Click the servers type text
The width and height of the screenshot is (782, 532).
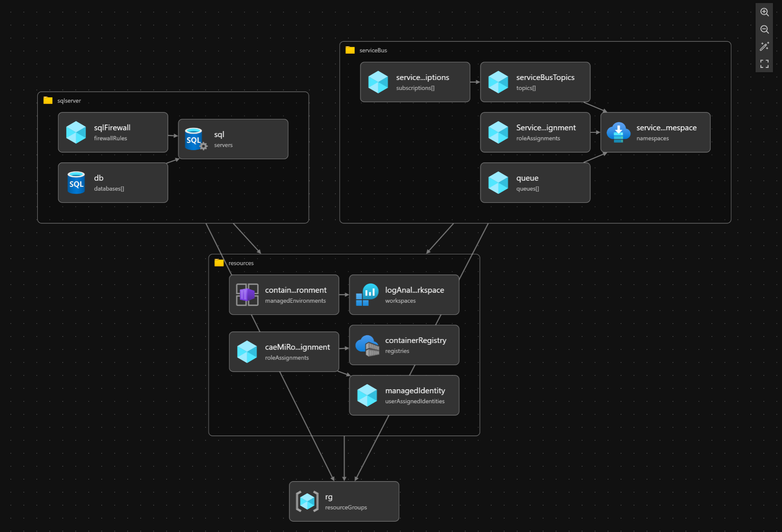[x=223, y=145]
